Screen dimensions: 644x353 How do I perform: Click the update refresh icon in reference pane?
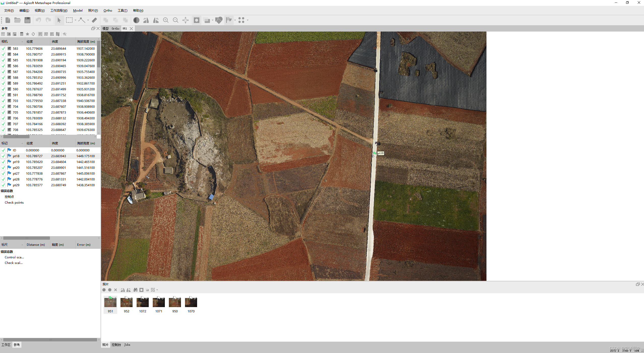pyautogui.click(x=33, y=34)
